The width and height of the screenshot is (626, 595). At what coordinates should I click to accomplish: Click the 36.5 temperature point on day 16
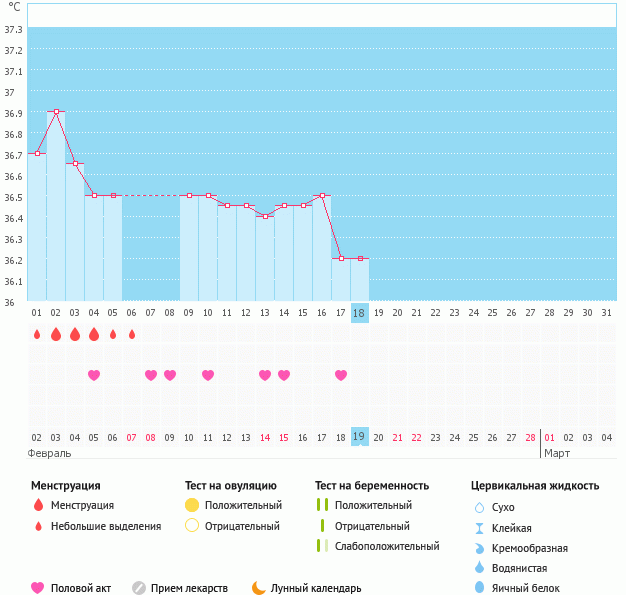pos(322,196)
